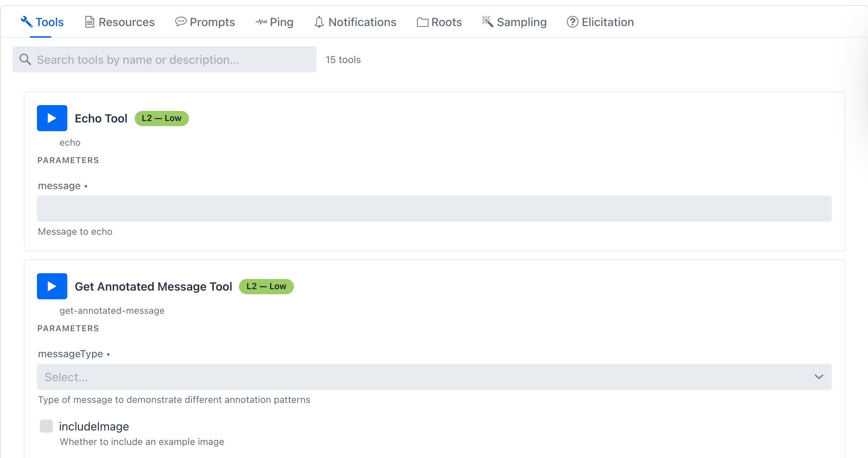868x458 pixels.
Task: Open the Prompts tab
Action: click(205, 22)
